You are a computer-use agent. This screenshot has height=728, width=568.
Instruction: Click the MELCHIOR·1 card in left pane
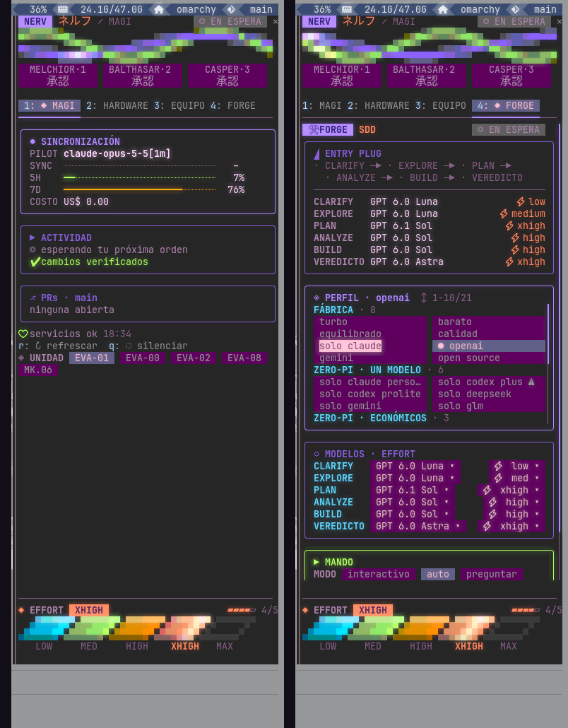[x=58, y=75]
